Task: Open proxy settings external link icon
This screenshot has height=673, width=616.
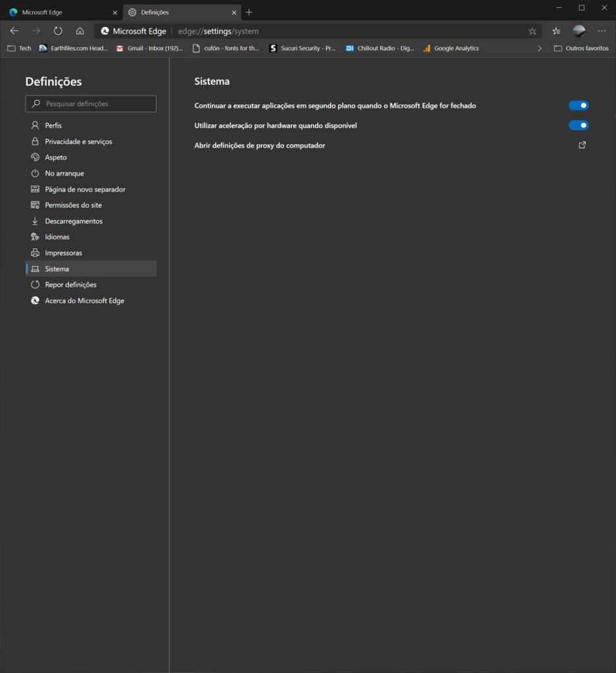Action: (582, 145)
